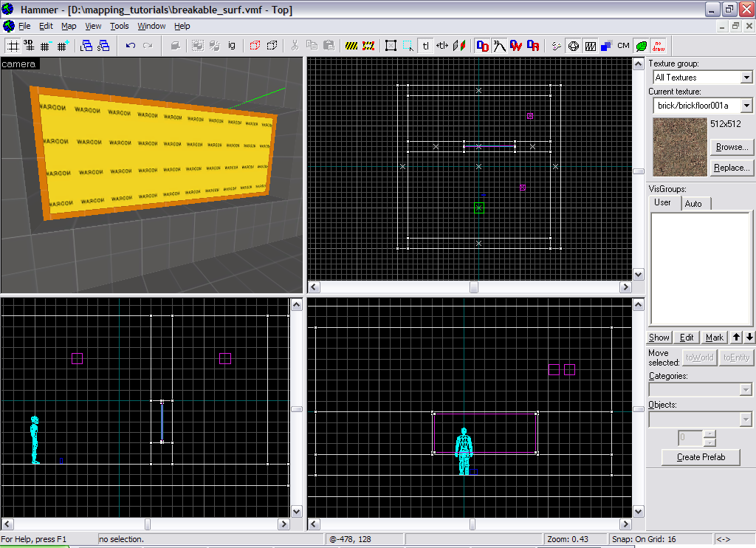Click the blue squares fade icon
The height and width of the screenshot is (548, 756).
(x=607, y=46)
